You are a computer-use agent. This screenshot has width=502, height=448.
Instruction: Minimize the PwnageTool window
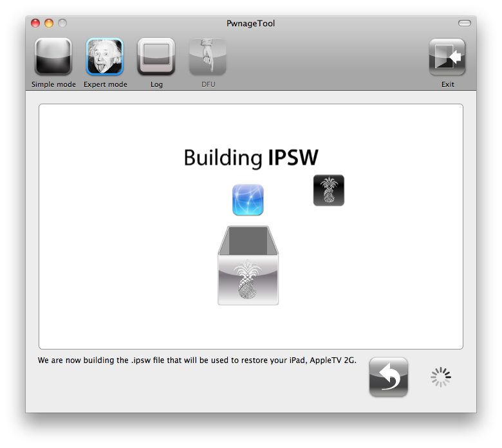49,23
